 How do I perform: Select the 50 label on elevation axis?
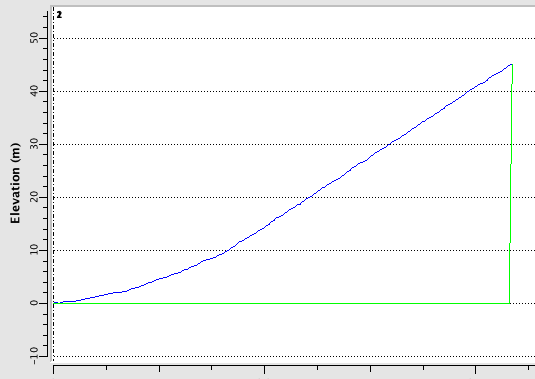(34, 38)
